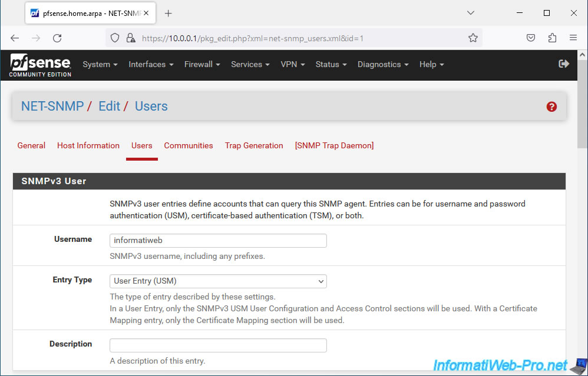Click the Username input field
588x376 pixels.
point(218,241)
